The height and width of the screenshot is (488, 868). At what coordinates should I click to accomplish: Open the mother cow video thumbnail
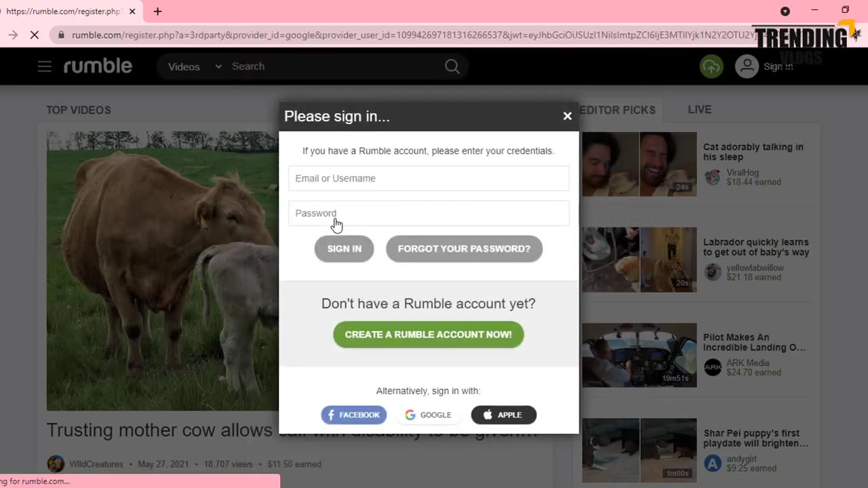coord(163,271)
